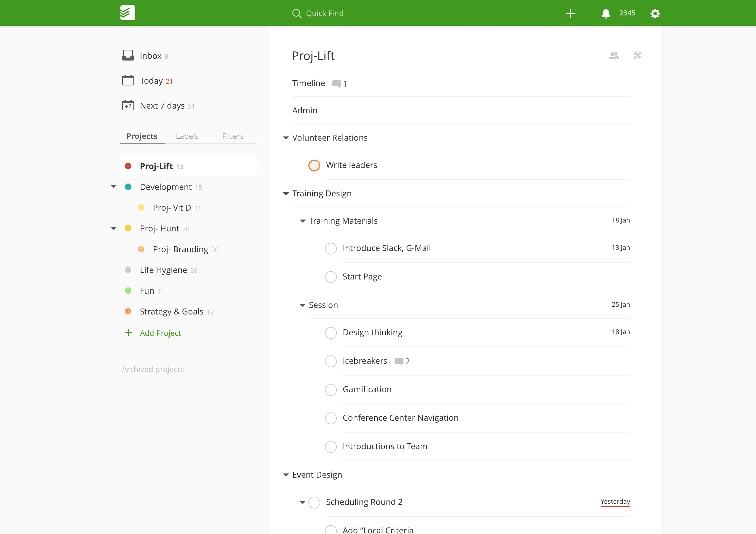Click the sharing/collaborators icon on Proj-Lift
Viewport: 756px width, 534px height.
614,55
